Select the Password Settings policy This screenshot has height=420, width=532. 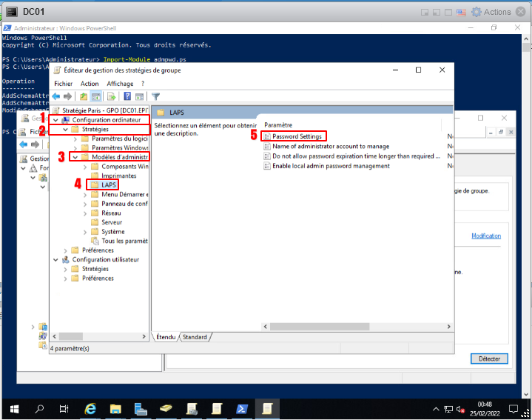(x=296, y=136)
